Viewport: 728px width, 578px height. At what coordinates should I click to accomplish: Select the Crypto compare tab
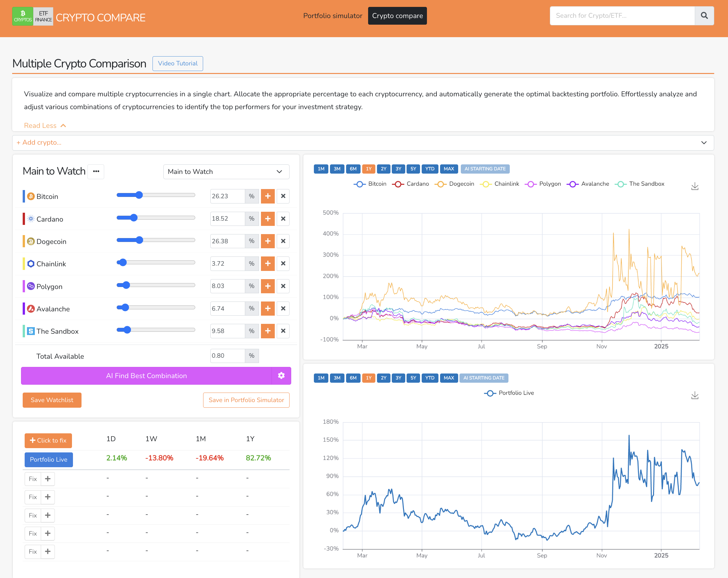click(x=397, y=16)
